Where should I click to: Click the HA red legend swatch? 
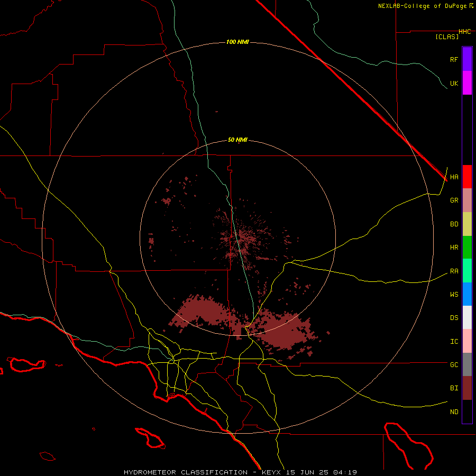click(x=467, y=177)
